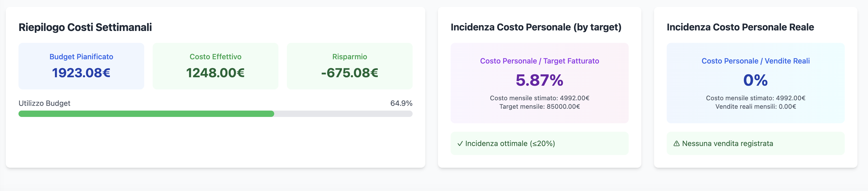This screenshot has height=191, width=868.
Task: Click the Utilizzo Budget label
Action: point(45,103)
